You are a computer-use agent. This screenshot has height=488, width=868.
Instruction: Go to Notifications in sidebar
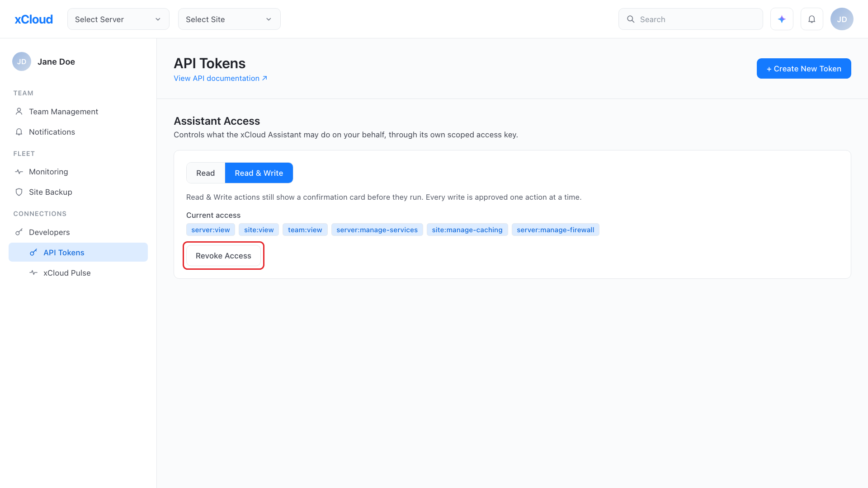pos(78,132)
